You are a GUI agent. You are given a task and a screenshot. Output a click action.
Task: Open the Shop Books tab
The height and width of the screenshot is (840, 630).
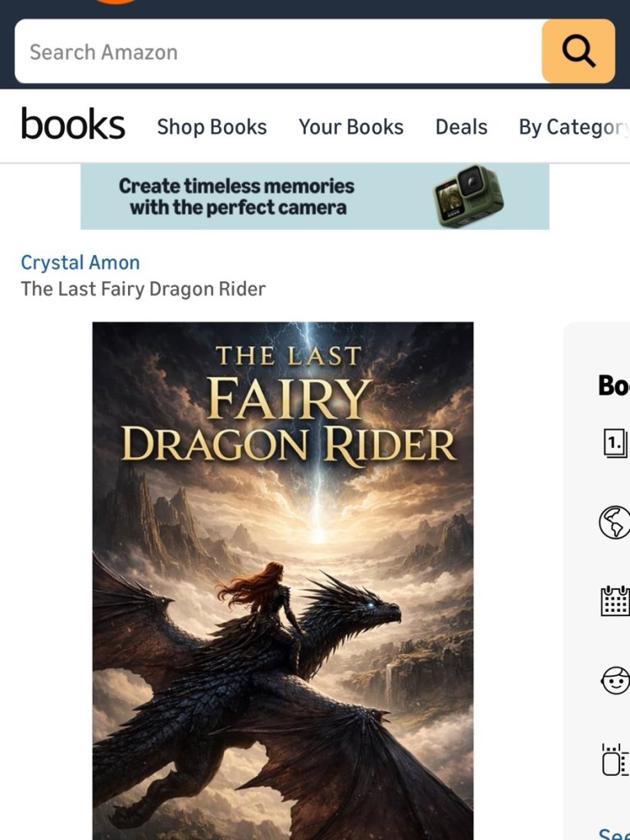212,127
